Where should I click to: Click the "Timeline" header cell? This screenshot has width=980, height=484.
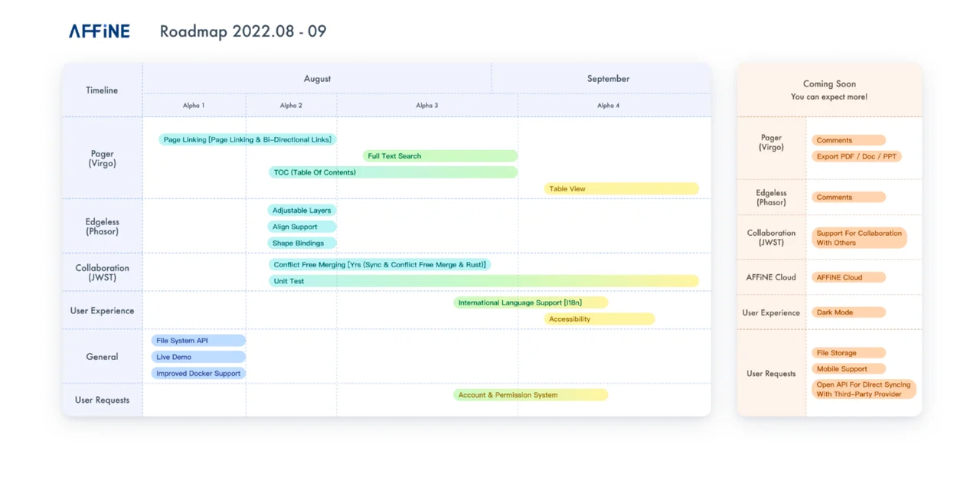[x=102, y=90]
